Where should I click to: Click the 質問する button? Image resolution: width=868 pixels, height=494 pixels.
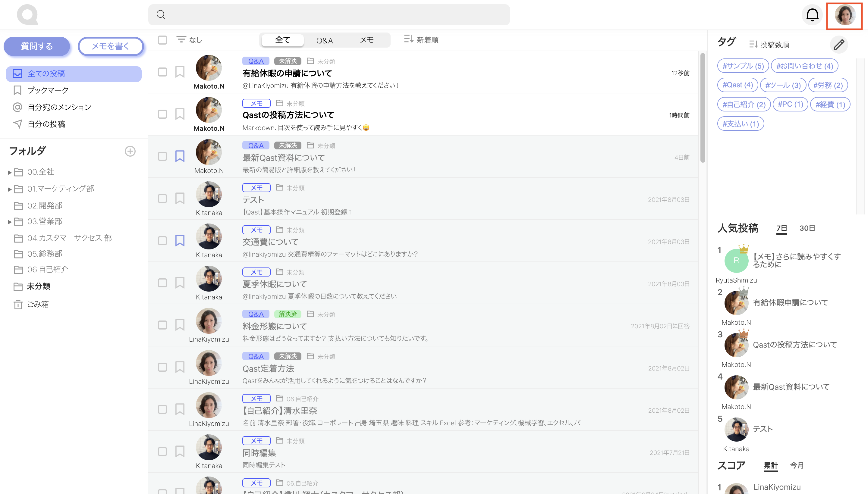coord(37,46)
